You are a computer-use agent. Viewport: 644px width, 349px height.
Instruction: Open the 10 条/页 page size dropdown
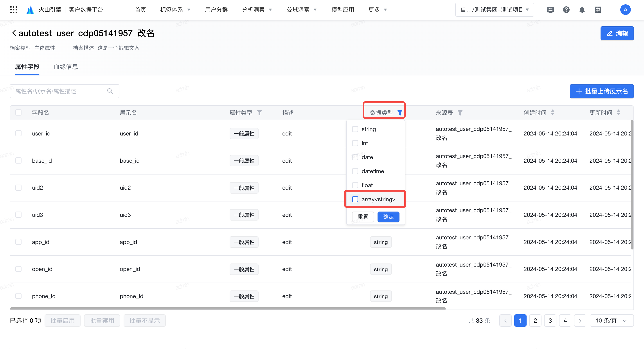[611, 320]
